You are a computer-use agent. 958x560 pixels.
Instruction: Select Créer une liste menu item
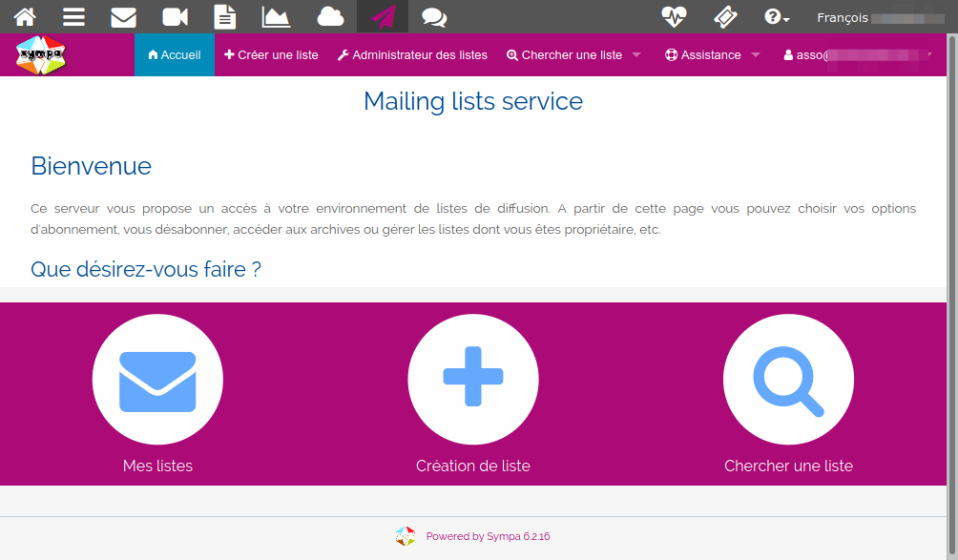[271, 55]
